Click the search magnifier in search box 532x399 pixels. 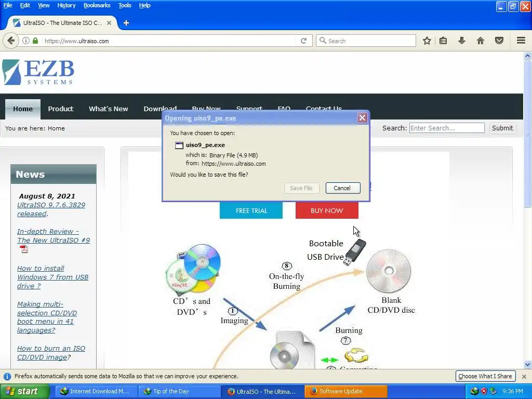pyautogui.click(x=323, y=41)
